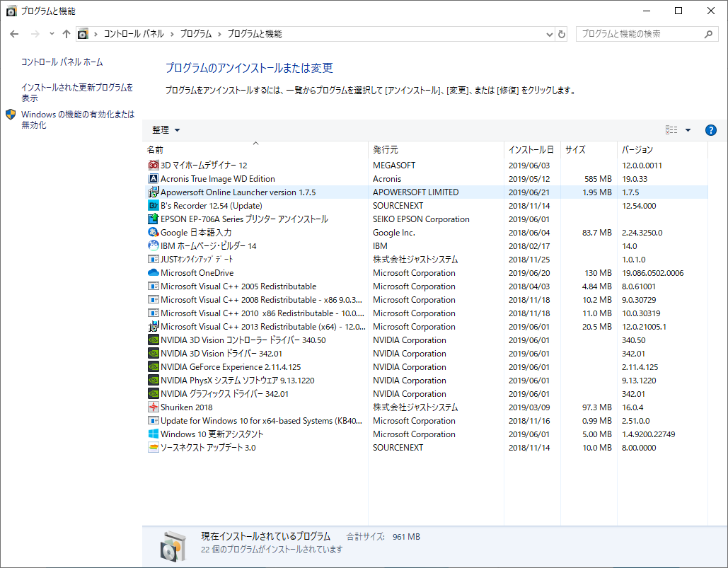Open the address bar history dropdown
Image resolution: width=728 pixels, height=568 pixels.
point(549,35)
